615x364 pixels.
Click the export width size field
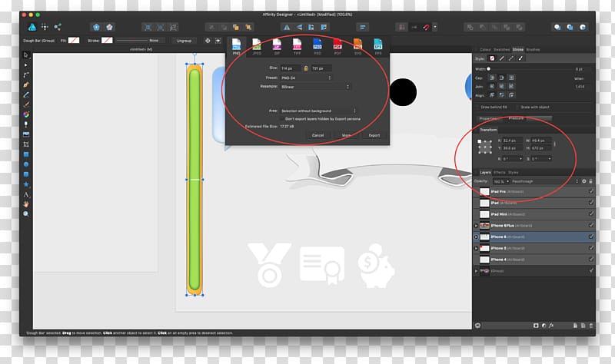(291, 68)
